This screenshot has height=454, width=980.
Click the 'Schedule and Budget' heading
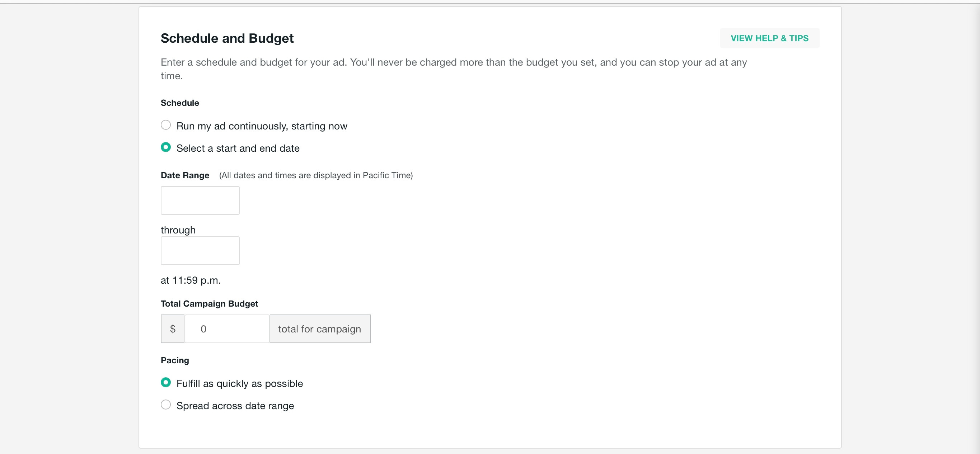click(227, 38)
